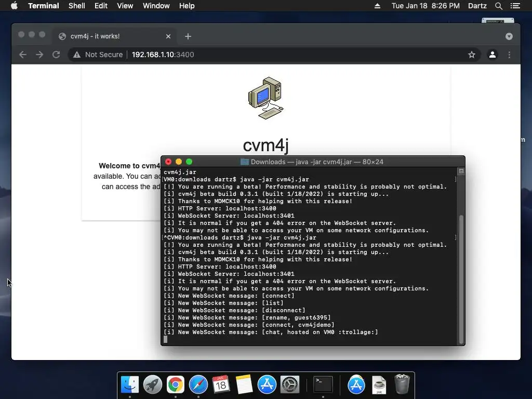This screenshot has height=399, width=532.
Task: Open Calendar from the Dock
Action: [221, 385]
